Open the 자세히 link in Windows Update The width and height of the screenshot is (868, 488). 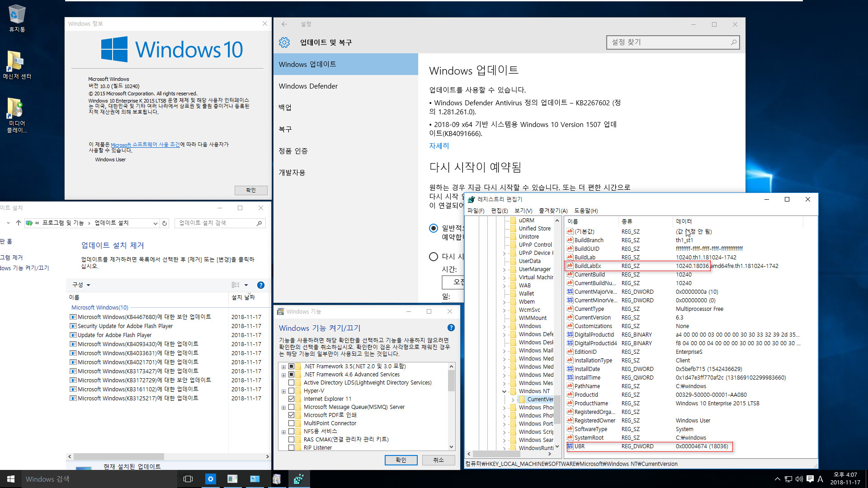click(x=439, y=146)
